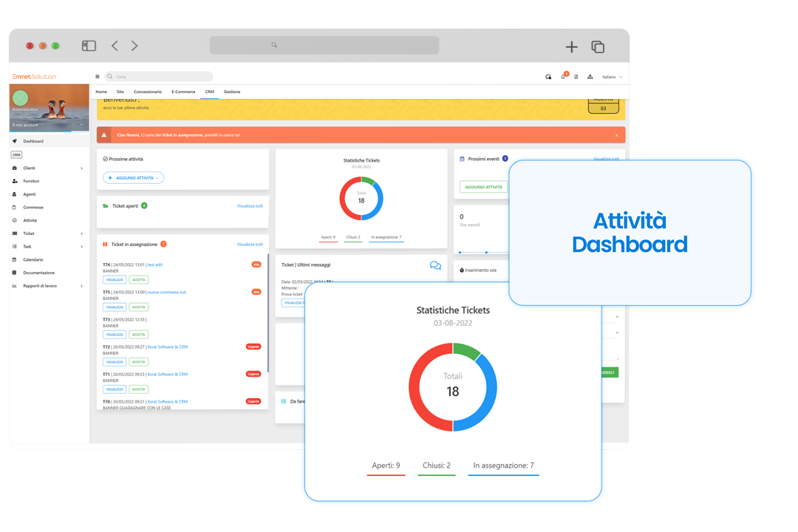Click the Agenti sidebar icon

coord(14,194)
